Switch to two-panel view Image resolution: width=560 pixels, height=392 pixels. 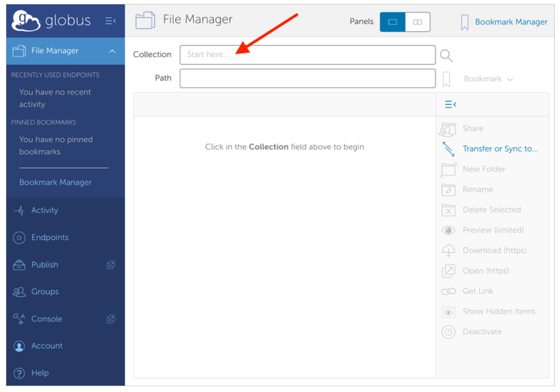[417, 22]
